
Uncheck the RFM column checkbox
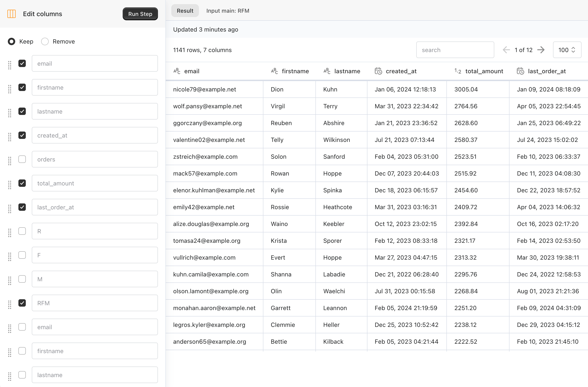22,303
